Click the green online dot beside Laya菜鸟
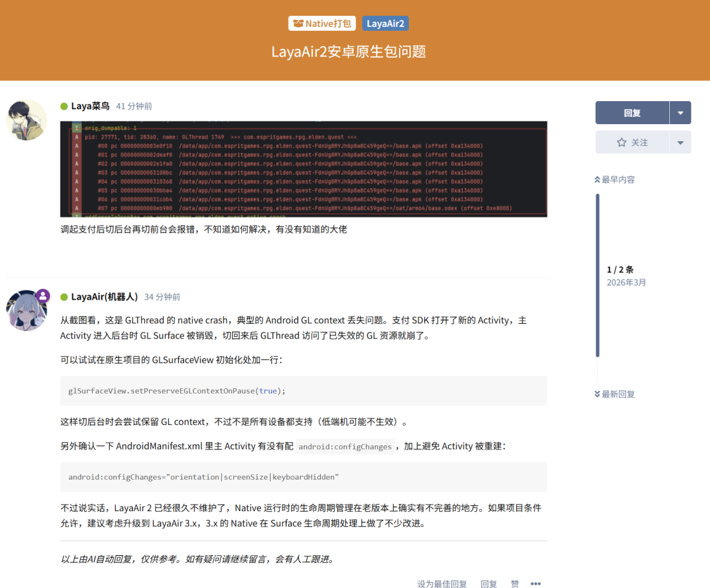 (x=64, y=106)
